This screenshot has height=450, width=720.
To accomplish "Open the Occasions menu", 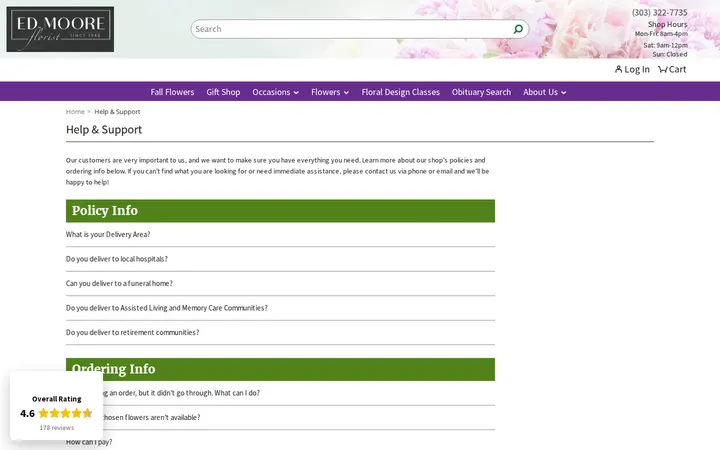I will pos(271,92).
